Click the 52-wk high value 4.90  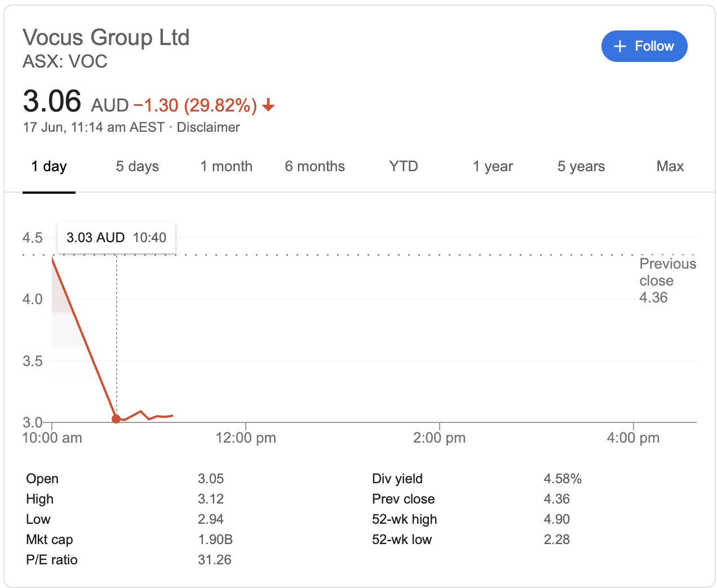(x=557, y=519)
